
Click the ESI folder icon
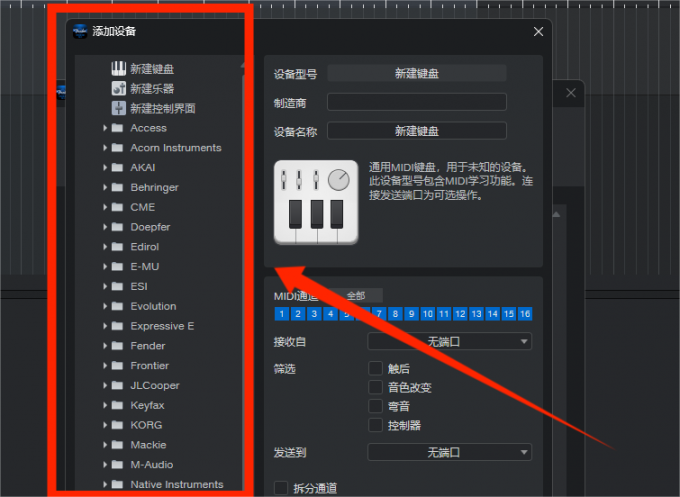(117, 286)
